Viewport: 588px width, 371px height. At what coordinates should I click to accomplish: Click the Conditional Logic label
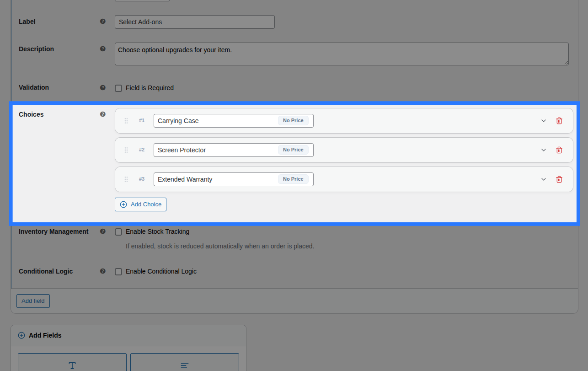click(46, 271)
